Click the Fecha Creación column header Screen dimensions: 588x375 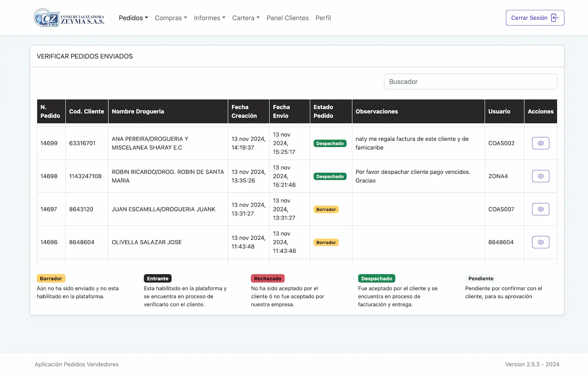(x=248, y=111)
